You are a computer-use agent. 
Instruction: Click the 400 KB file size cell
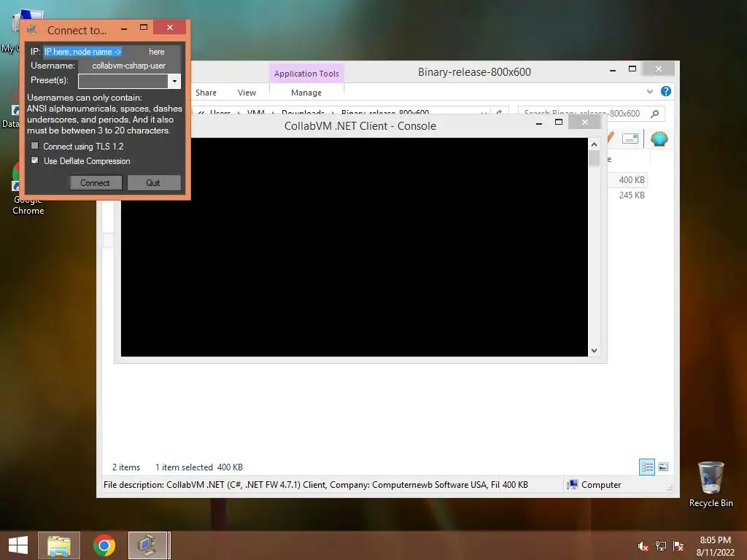coord(632,180)
